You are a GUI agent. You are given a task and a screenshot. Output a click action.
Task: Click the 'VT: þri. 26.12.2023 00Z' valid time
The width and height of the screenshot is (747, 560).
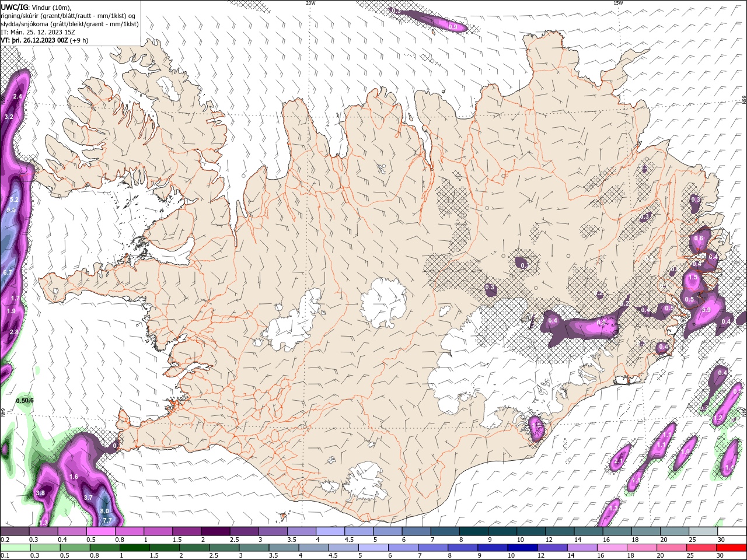click(34, 40)
